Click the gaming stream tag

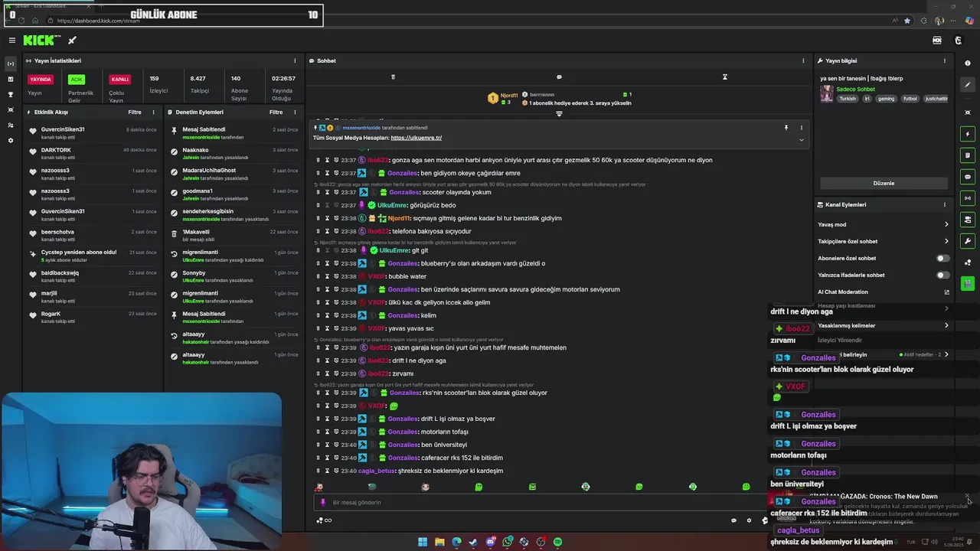point(886,99)
